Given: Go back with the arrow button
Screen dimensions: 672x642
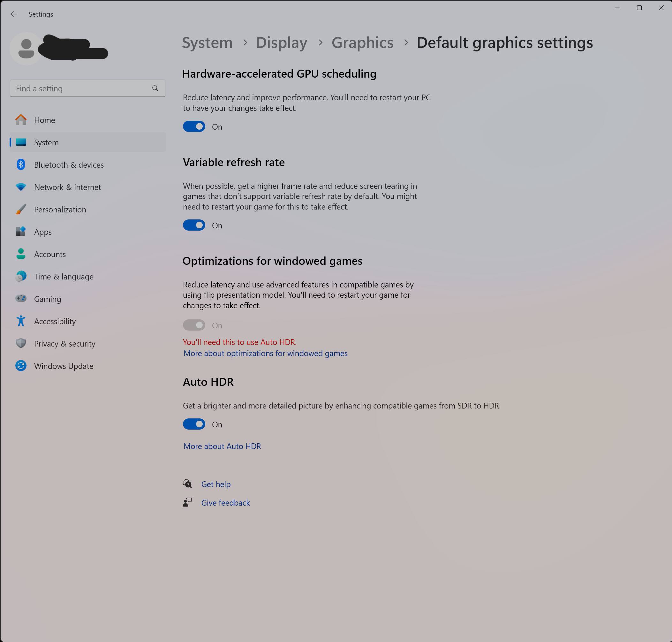Looking at the screenshot, I should point(14,14).
